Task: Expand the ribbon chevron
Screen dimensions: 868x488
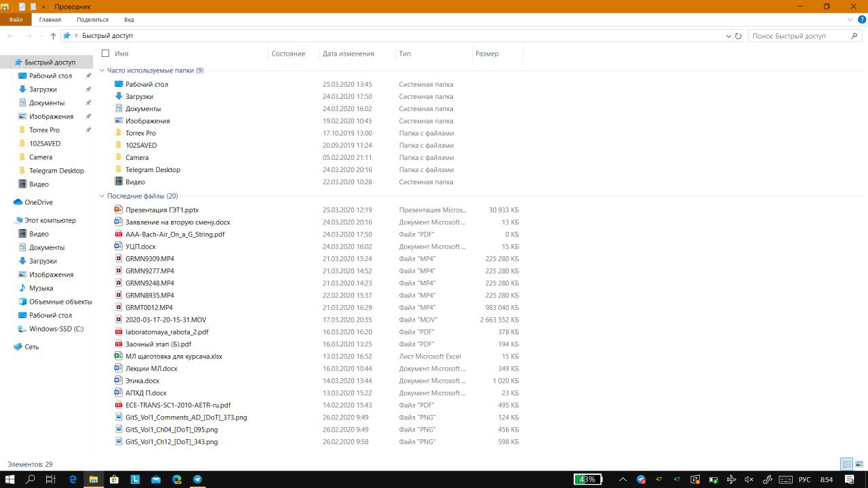Action: pos(850,20)
